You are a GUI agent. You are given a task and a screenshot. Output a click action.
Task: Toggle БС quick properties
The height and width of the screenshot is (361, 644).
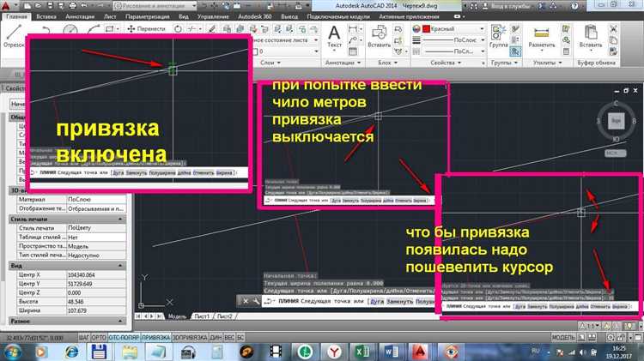[x=240, y=337]
